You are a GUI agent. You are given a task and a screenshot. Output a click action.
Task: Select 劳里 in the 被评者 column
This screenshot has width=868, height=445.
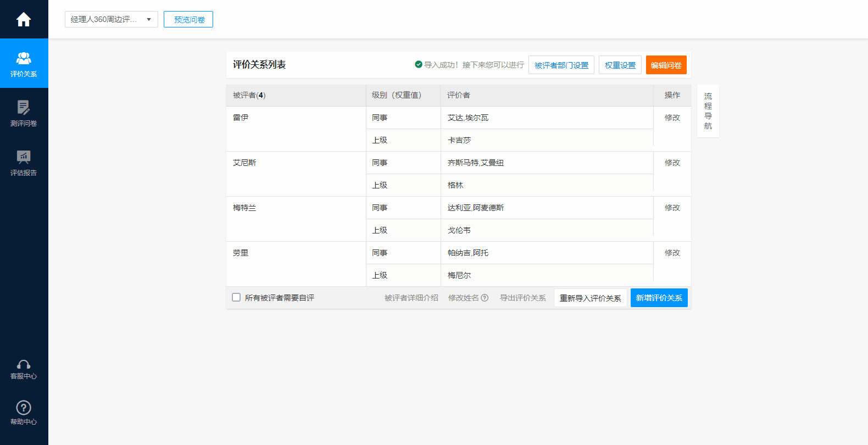(241, 253)
